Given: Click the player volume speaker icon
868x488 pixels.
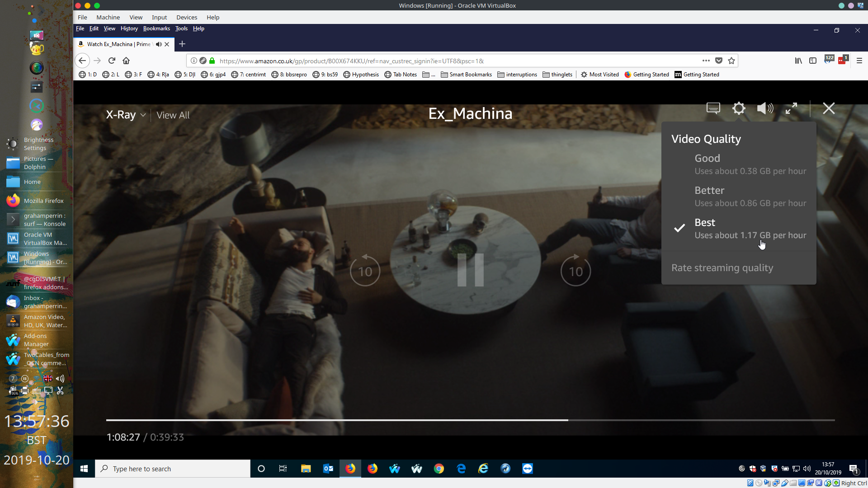Looking at the screenshot, I should (x=765, y=108).
